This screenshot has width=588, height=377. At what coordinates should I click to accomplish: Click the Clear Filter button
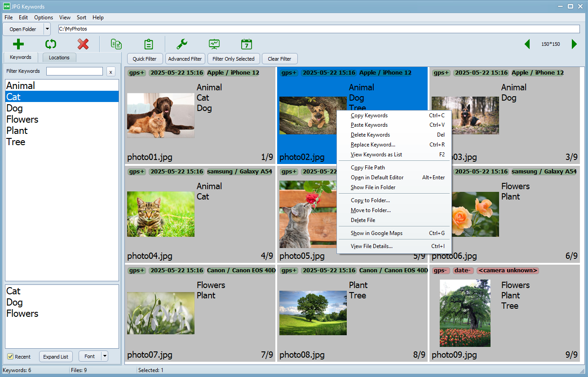point(279,59)
